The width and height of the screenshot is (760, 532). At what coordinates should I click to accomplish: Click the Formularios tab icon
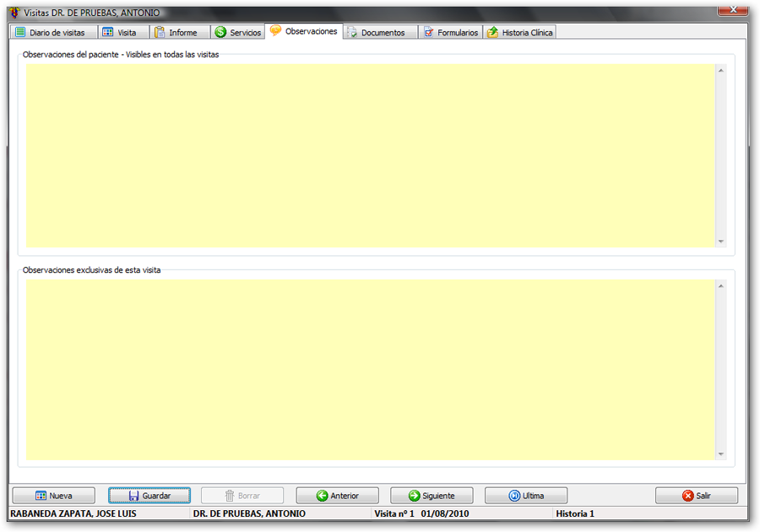429,32
